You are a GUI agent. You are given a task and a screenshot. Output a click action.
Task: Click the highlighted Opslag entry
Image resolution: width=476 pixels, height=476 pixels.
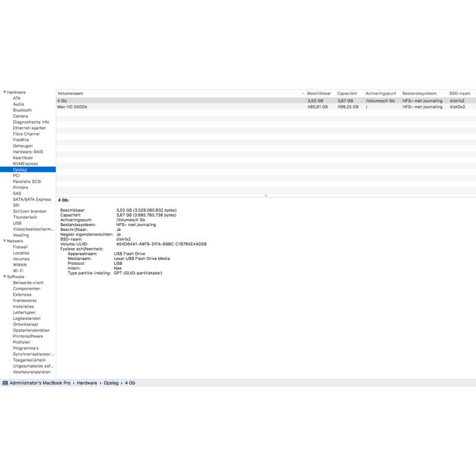28,170
